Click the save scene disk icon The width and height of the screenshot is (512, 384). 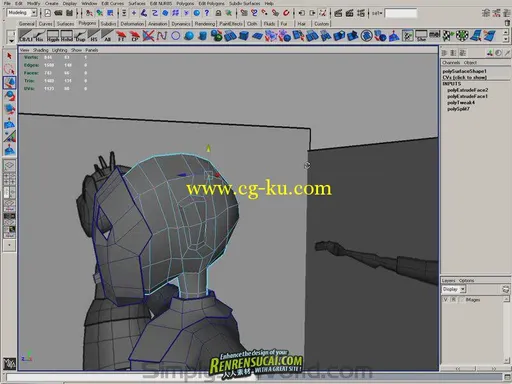pos(69,13)
